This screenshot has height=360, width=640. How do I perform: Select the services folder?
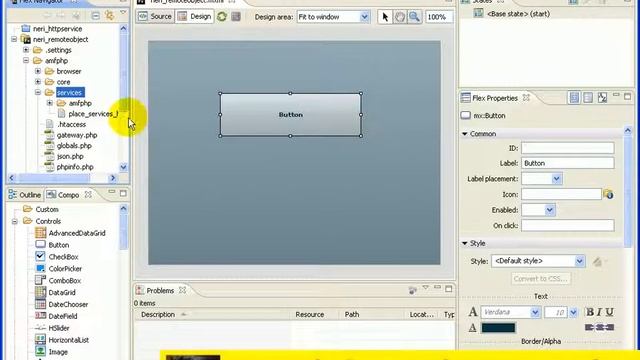point(69,93)
